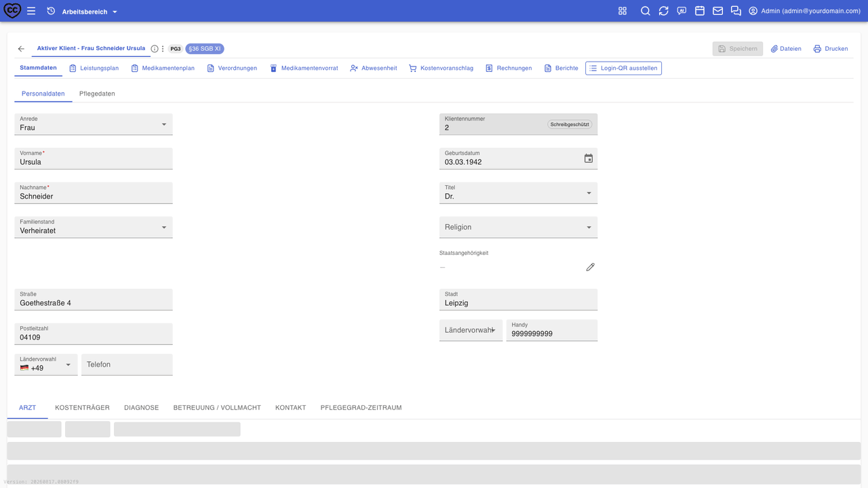Click the Handy number field
Screen dimensions: 868x488
[x=552, y=330]
